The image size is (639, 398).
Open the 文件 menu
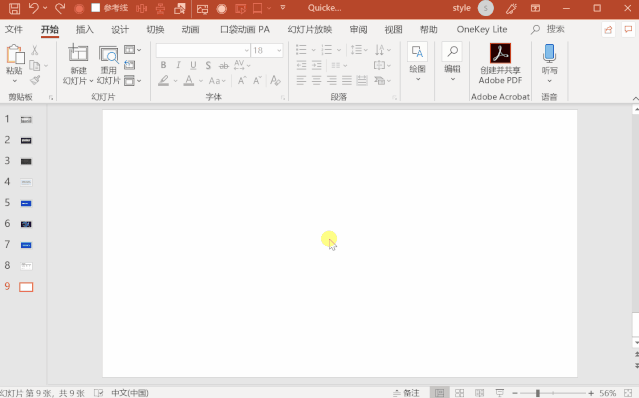14,29
